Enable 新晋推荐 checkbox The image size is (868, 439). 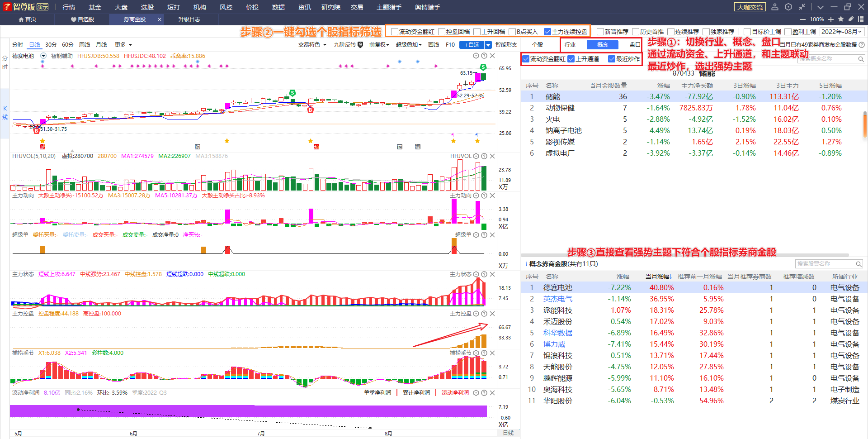pos(600,32)
